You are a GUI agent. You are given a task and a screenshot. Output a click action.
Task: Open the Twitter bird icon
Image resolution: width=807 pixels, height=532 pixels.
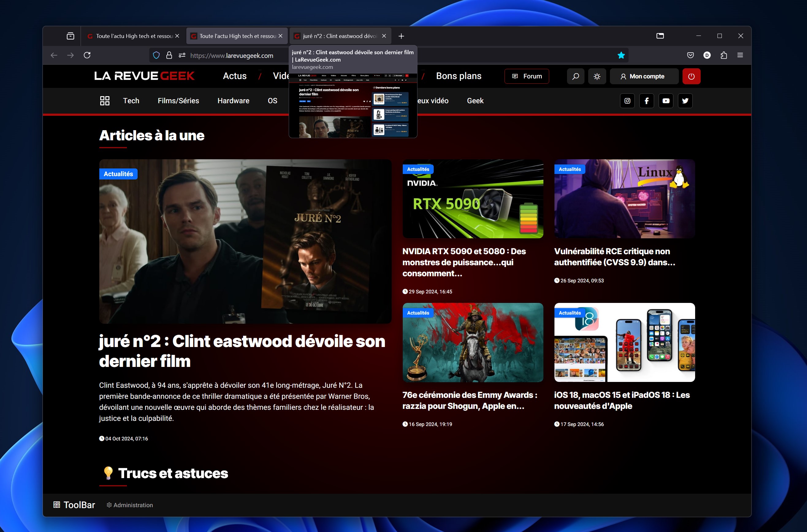(x=685, y=101)
